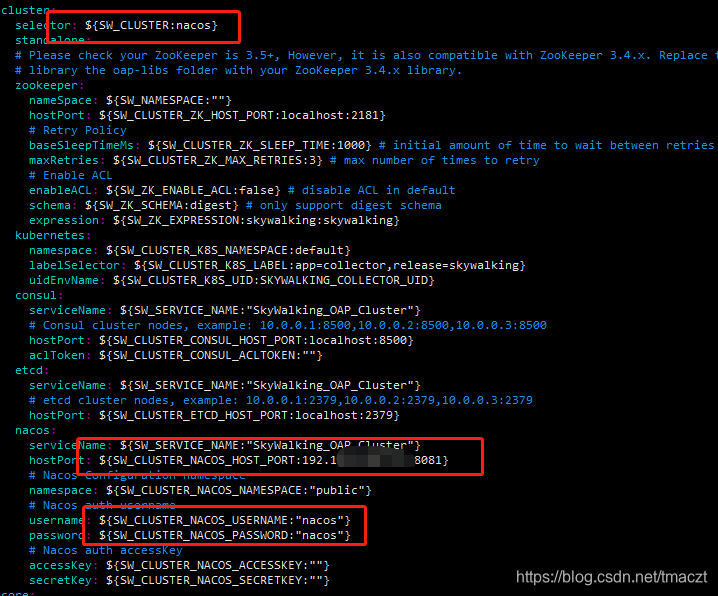Click the ${SW_CLUSTER_ETCD_HOST_PORT:localhost:2379} value
The height and width of the screenshot is (596, 718).
click(249, 416)
